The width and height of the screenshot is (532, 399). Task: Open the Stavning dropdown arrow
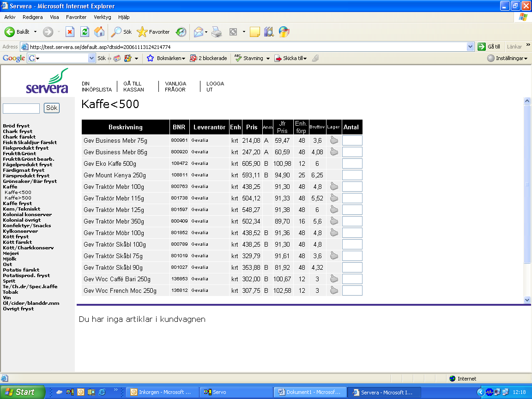click(x=268, y=58)
